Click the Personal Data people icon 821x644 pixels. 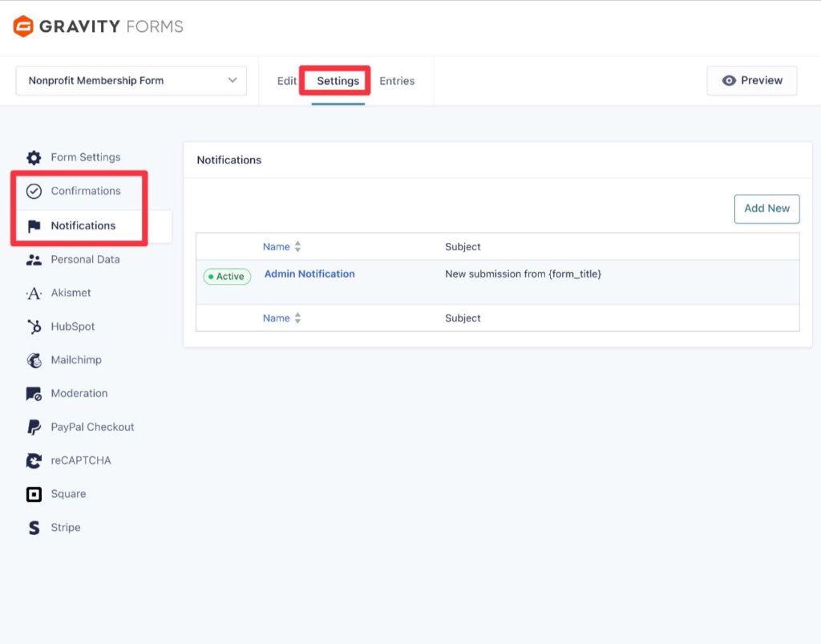(34, 260)
